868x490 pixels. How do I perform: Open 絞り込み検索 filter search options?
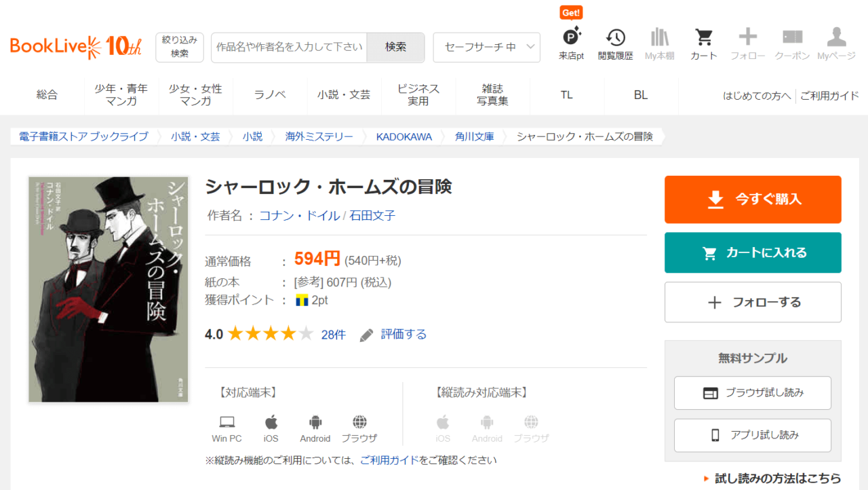180,48
